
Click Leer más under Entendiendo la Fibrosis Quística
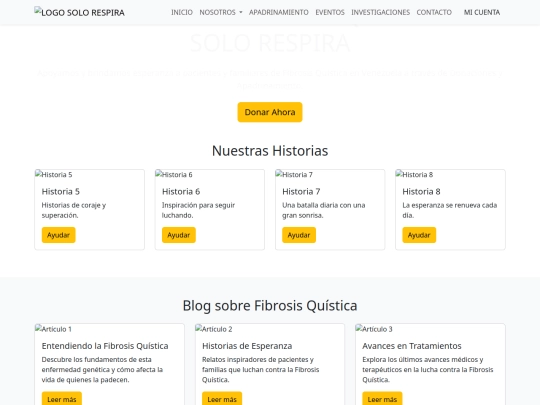coord(62,399)
